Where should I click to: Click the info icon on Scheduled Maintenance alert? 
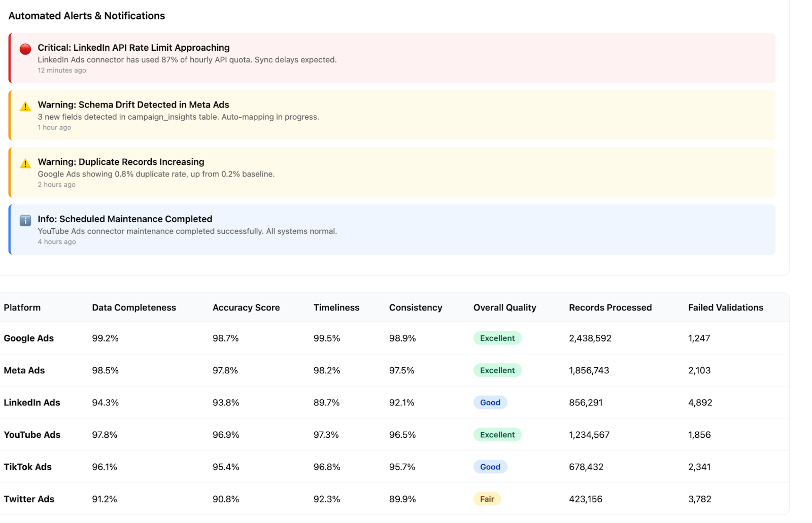coord(24,220)
